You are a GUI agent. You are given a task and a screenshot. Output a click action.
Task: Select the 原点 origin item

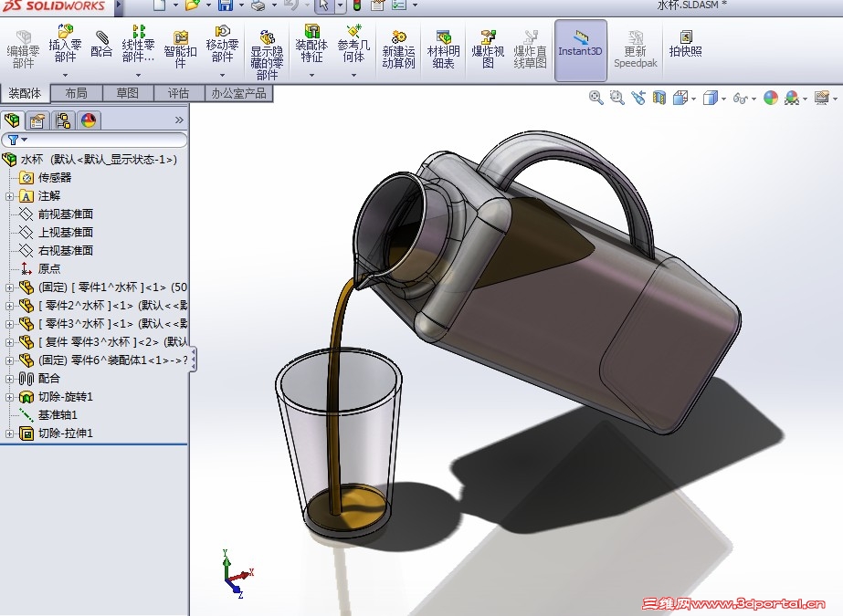pyautogui.click(x=40, y=269)
